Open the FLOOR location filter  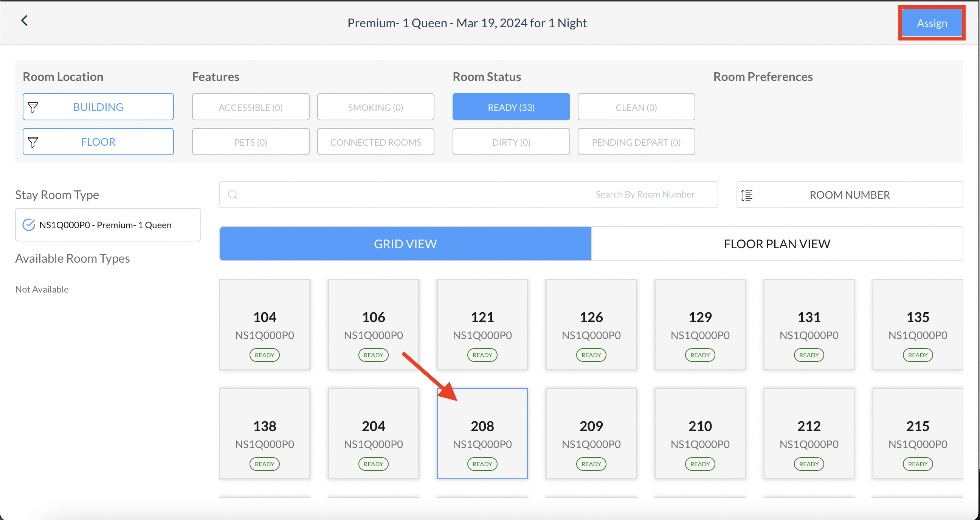[98, 142]
